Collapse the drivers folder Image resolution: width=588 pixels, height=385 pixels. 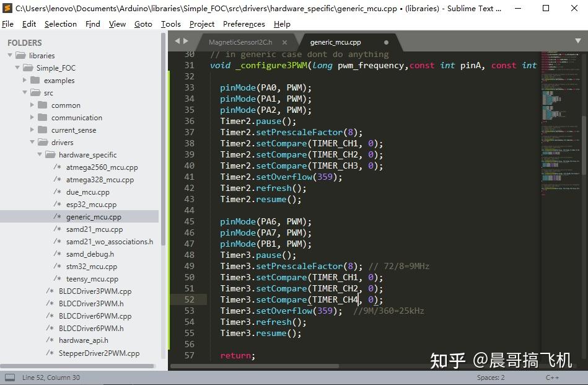(33, 142)
